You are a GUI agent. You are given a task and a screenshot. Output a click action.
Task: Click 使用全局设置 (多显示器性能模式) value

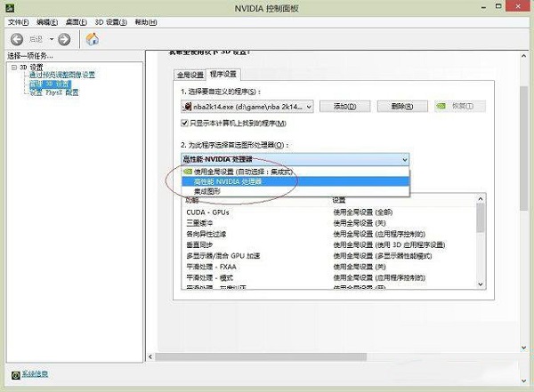pyautogui.click(x=383, y=256)
